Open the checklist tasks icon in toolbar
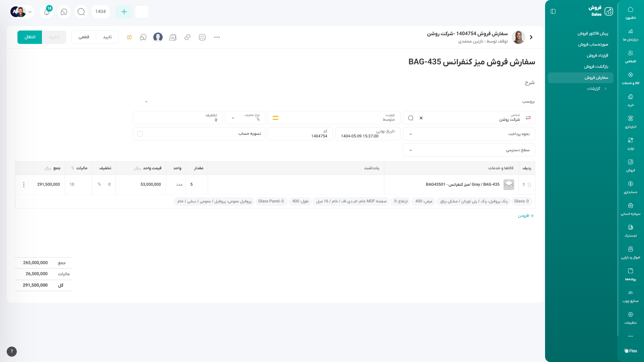 [x=202, y=37]
